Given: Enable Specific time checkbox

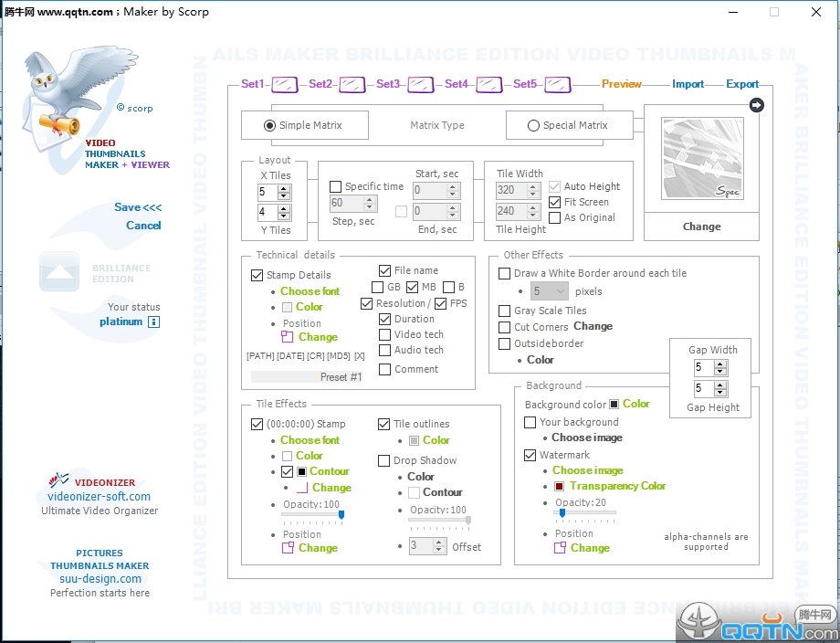Looking at the screenshot, I should point(335,186).
